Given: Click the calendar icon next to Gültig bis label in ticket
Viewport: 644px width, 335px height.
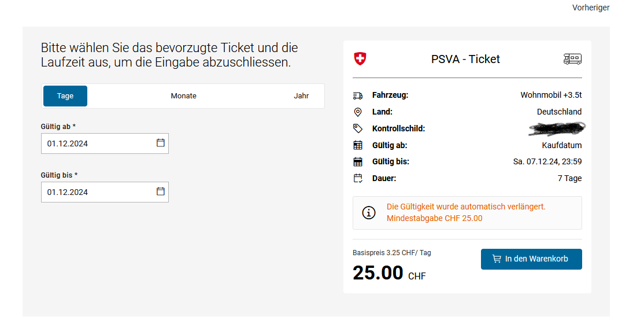Looking at the screenshot, I should coord(358,162).
